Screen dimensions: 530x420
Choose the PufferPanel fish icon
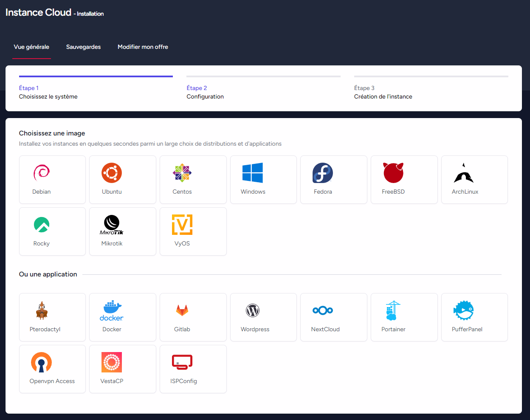pos(463,310)
